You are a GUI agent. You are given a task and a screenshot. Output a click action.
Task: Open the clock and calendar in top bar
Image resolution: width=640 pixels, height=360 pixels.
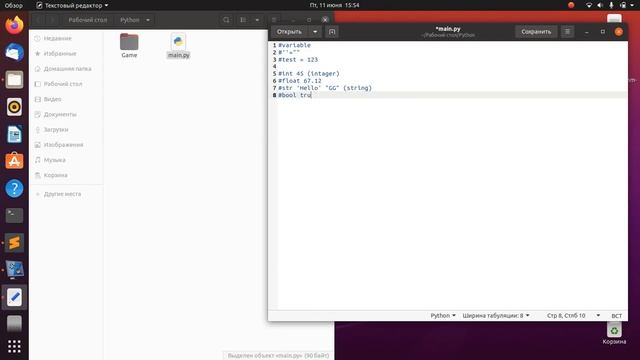[334, 5]
